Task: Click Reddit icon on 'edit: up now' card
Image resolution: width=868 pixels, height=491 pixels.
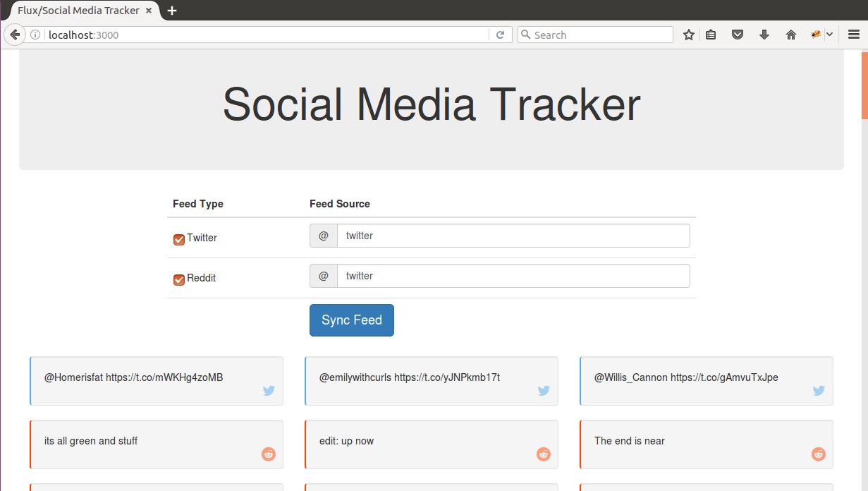Action: [544, 454]
